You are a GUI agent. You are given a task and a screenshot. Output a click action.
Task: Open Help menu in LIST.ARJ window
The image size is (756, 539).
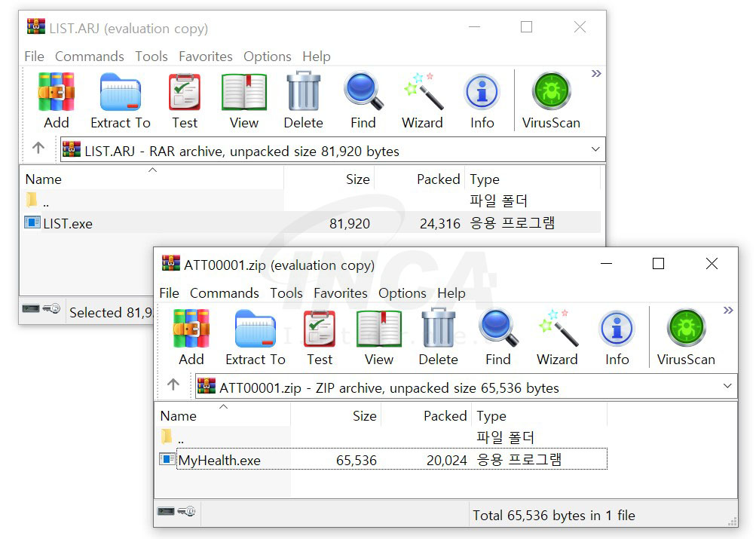pos(317,57)
